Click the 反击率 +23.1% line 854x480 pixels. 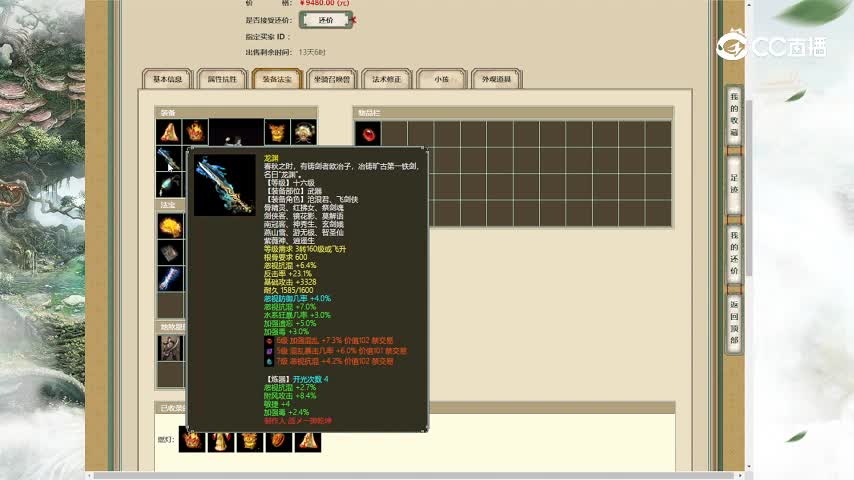click(x=288, y=274)
